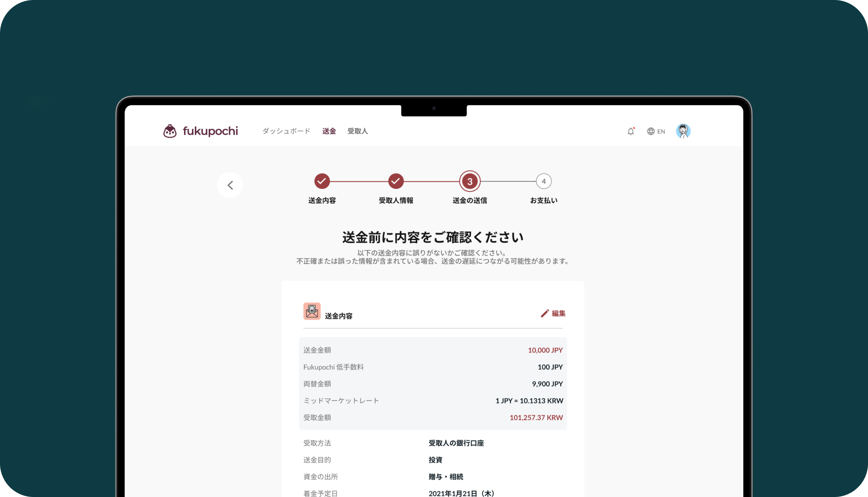Go back with the left chevron button

tap(230, 185)
